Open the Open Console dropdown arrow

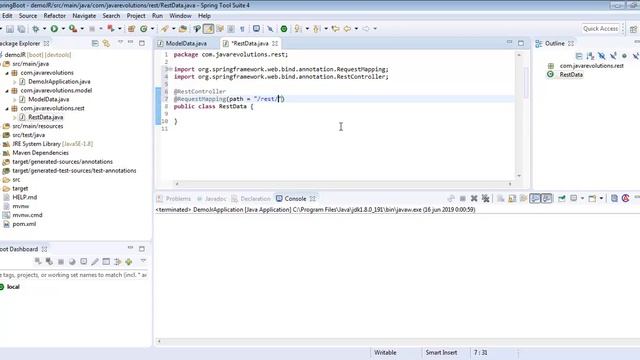click(601, 198)
